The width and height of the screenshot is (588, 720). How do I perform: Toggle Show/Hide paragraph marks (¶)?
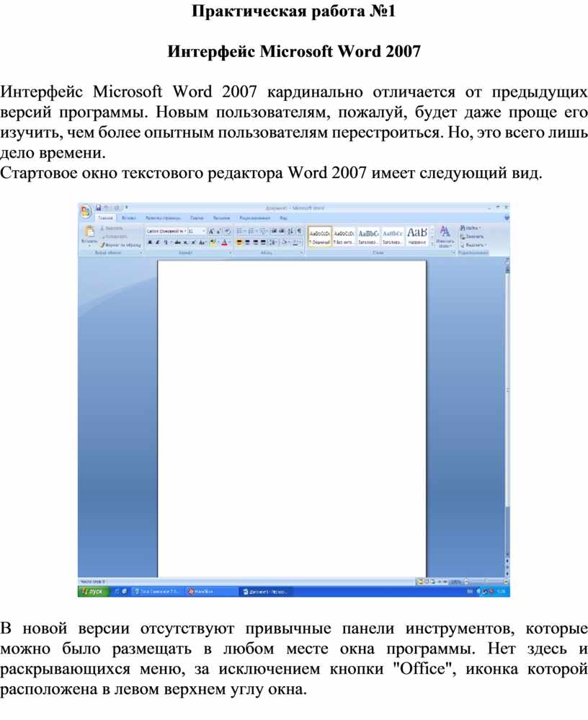(x=299, y=231)
